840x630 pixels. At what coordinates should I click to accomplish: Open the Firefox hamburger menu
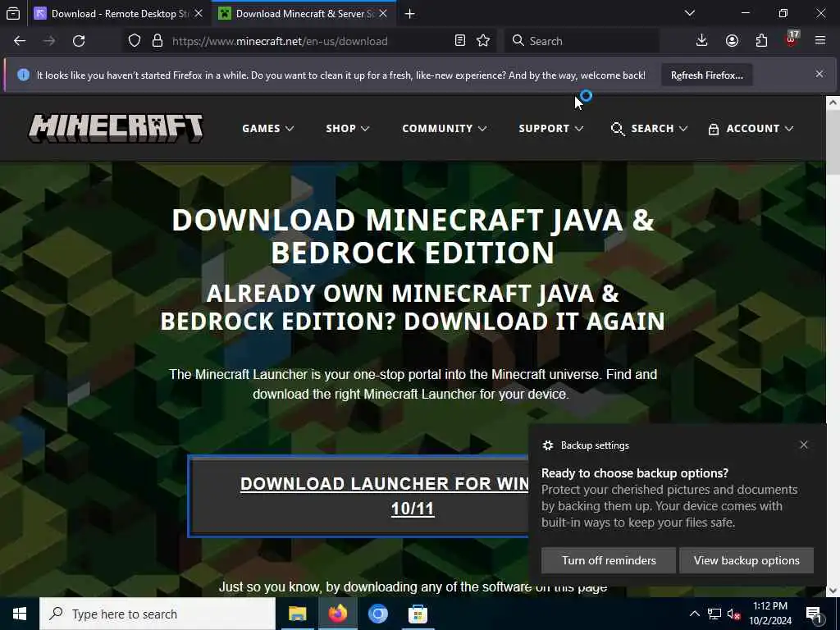(x=820, y=41)
